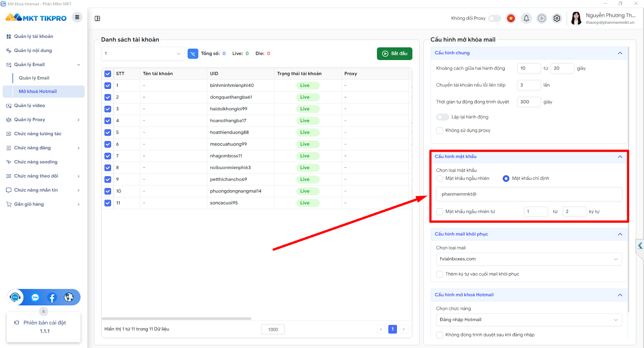The height and width of the screenshot is (348, 644).
Task: Open the settings gear icon
Action: pyautogui.click(x=557, y=18)
